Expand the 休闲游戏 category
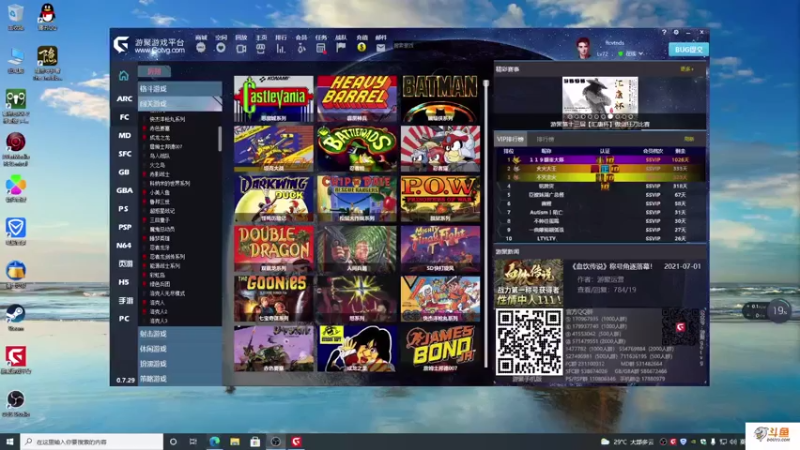Screen dimensions: 800x450 coord(180,349)
